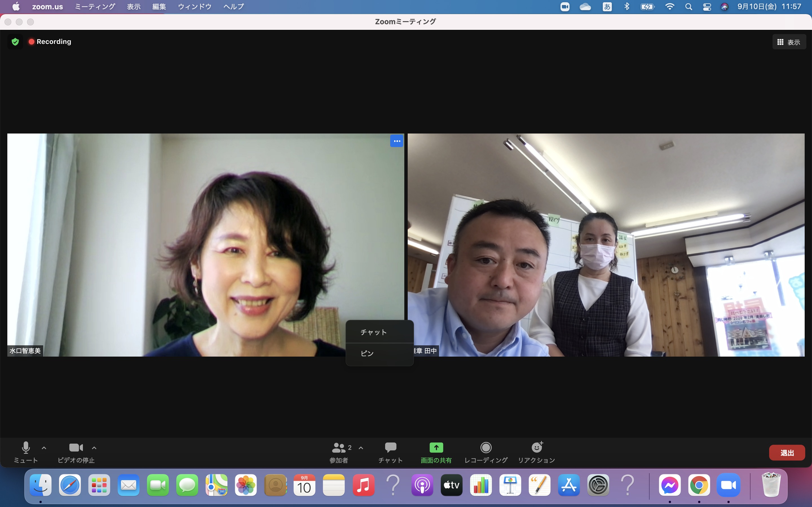Click the green Share Screen icon
Screen dimensions: 812x507
(x=436, y=448)
